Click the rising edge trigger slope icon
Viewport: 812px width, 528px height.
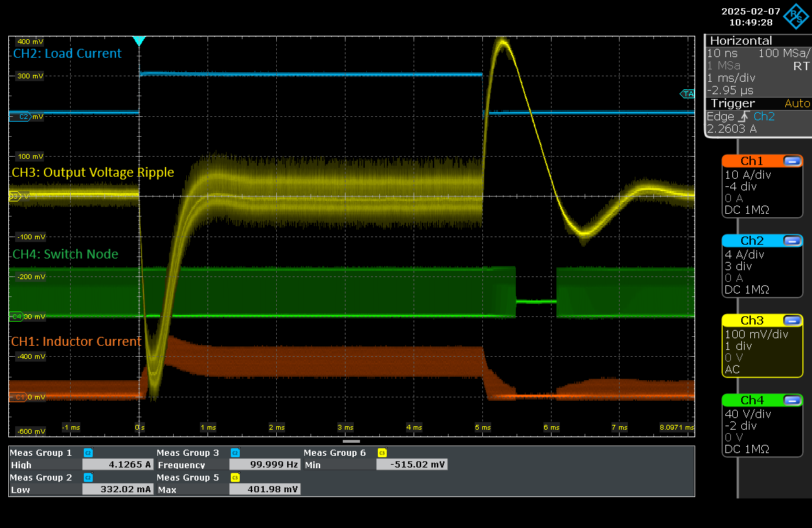pyautogui.click(x=745, y=117)
